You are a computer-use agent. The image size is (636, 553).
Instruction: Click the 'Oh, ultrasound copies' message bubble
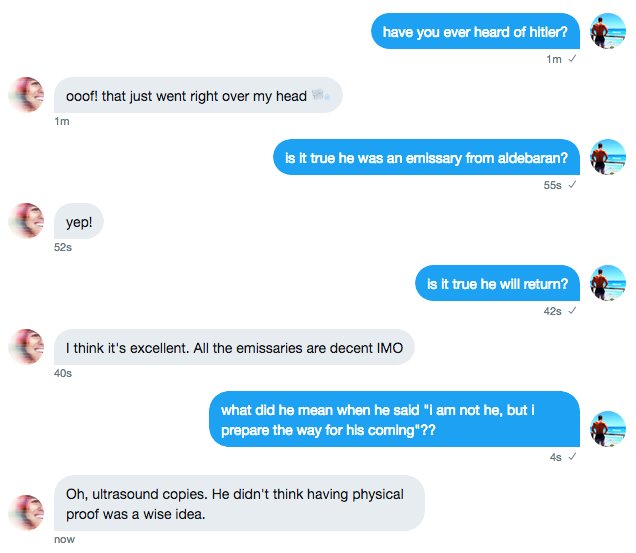(239, 503)
